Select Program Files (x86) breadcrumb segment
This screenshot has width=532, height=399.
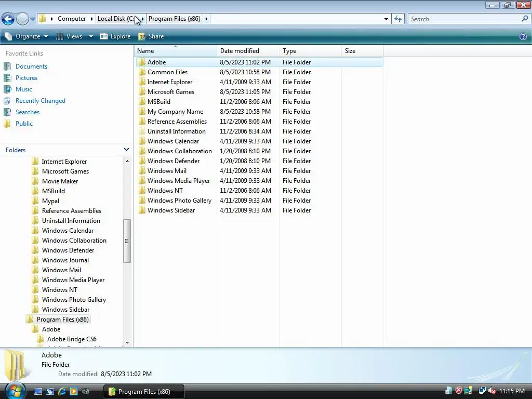pyautogui.click(x=175, y=19)
